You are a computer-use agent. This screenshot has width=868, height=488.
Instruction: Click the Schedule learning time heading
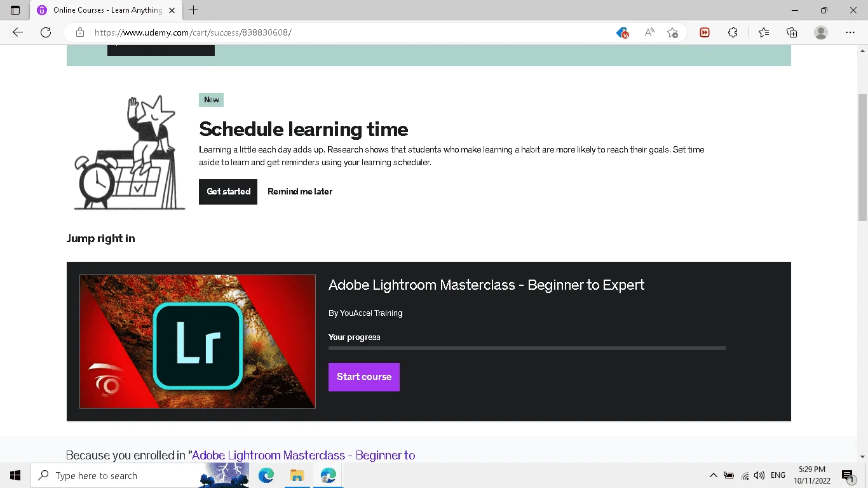(x=304, y=129)
